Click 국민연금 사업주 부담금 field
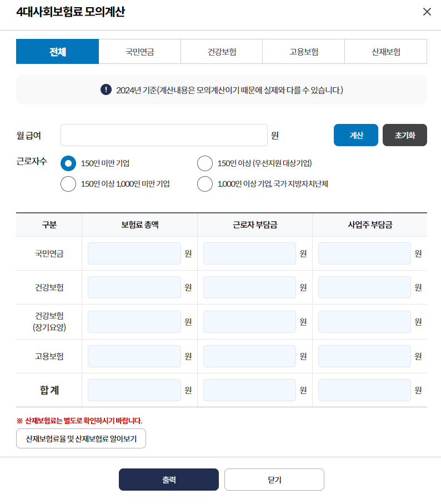The image size is (441, 504). 364,253
